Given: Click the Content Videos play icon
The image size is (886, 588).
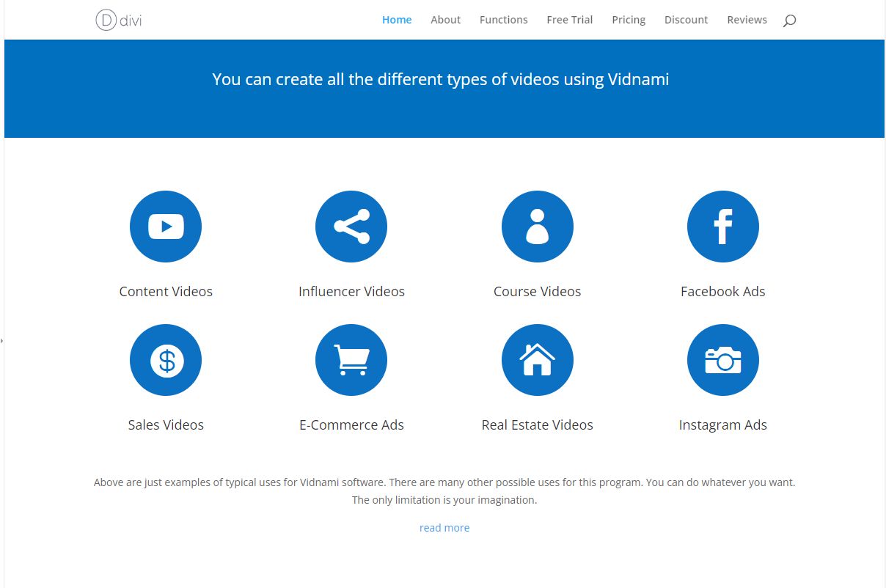Looking at the screenshot, I should click(x=166, y=227).
